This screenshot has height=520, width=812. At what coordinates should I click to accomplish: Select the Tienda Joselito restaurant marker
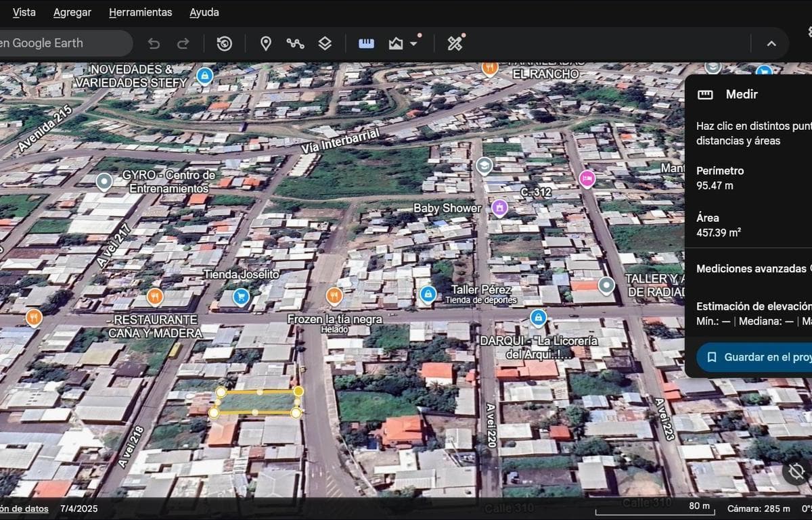tap(155, 296)
